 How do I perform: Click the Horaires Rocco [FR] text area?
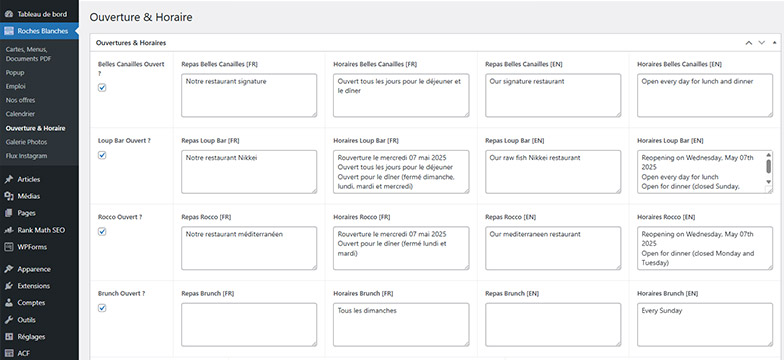(x=401, y=248)
